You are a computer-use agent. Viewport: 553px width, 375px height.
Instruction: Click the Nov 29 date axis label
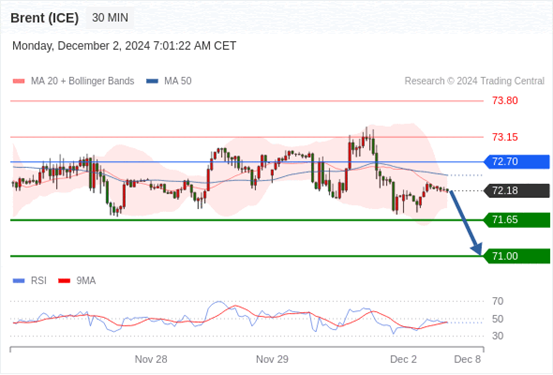click(272, 359)
